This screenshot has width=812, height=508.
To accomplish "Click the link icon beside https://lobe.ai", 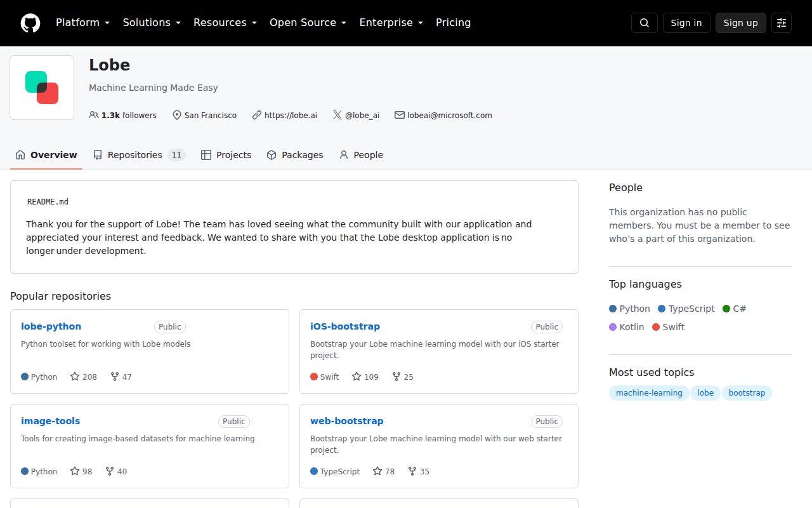I will point(257,115).
